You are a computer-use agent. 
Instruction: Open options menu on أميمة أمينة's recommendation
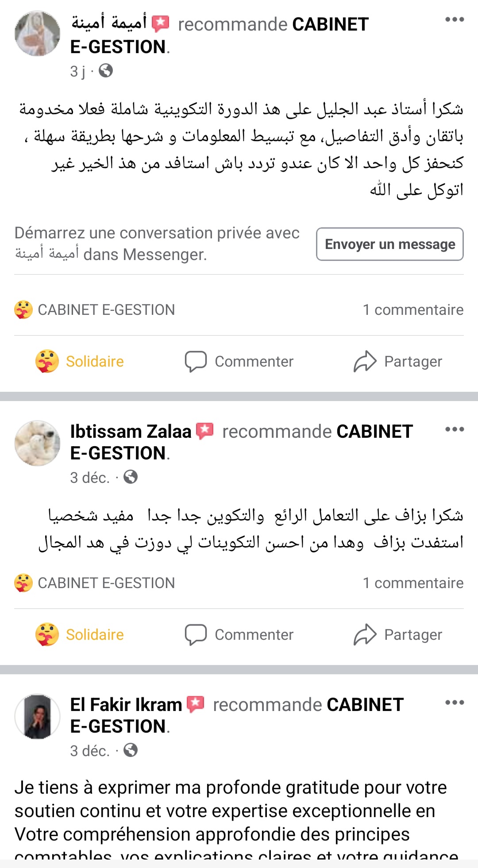[455, 19]
